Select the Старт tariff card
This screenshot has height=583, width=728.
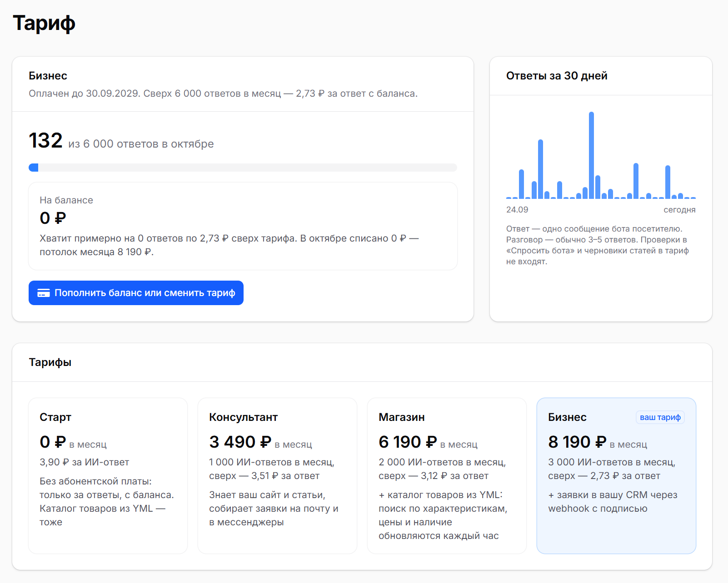coord(108,476)
